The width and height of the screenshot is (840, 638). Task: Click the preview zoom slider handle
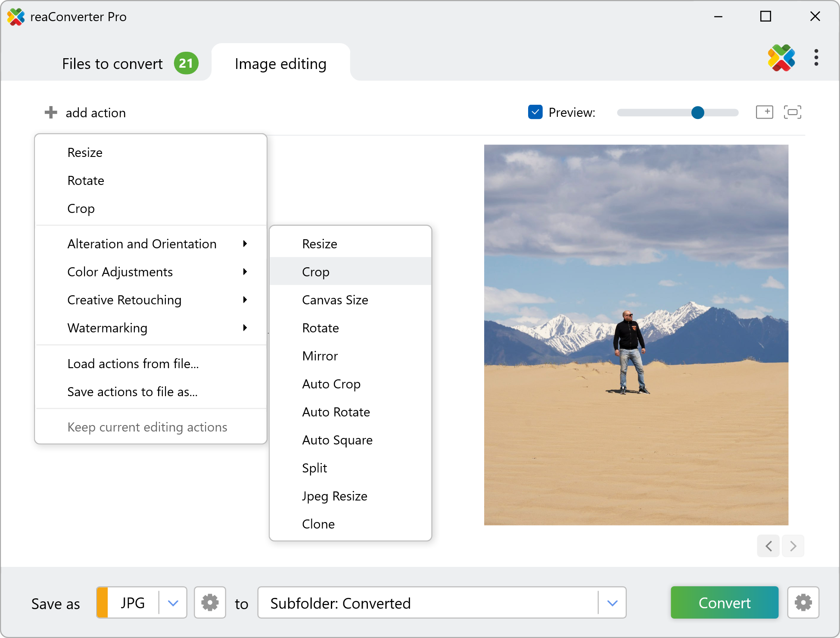point(697,113)
